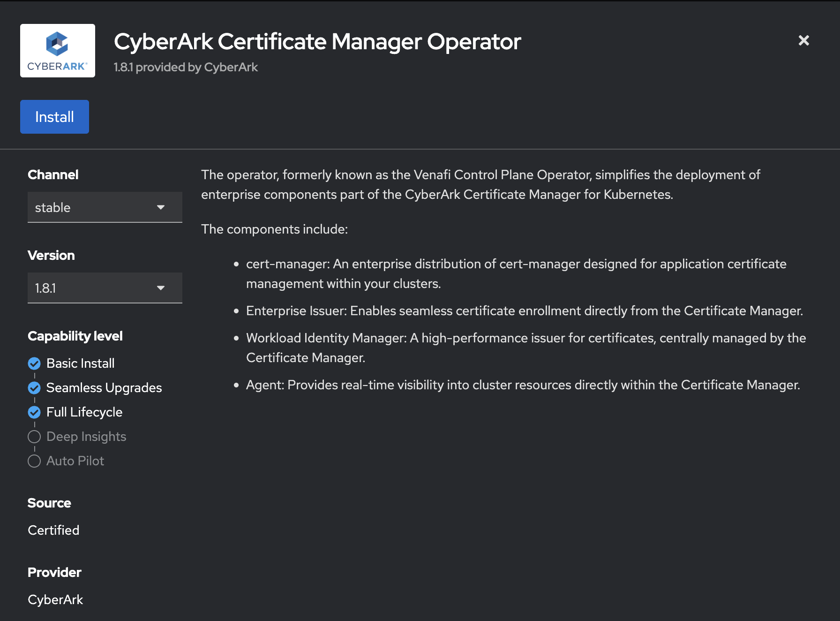Click the 'Seamless Upgrades' capability label

point(104,388)
